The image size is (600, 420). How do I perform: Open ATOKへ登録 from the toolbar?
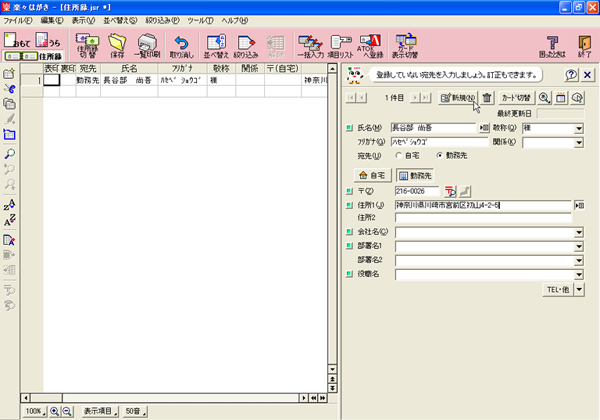[x=370, y=45]
